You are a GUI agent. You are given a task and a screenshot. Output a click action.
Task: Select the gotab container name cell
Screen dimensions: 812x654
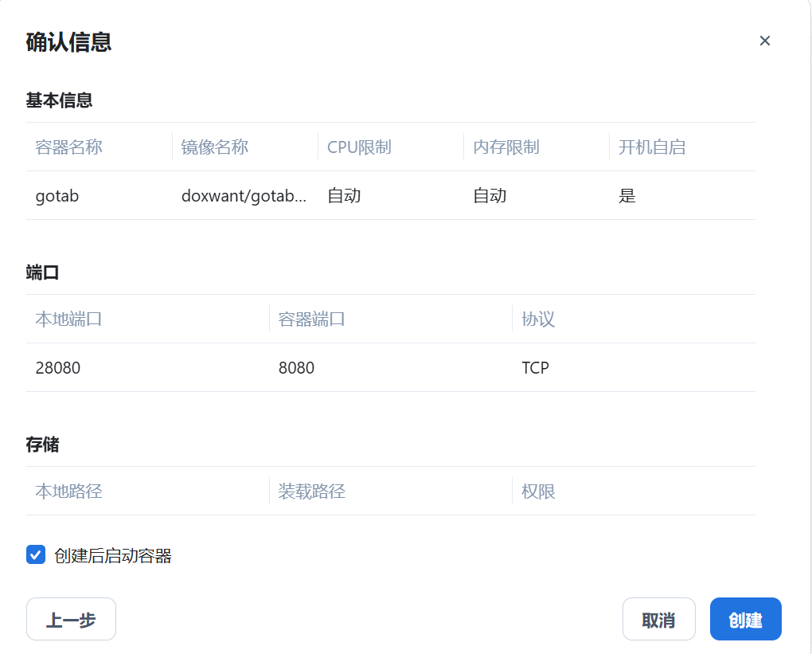pos(57,196)
